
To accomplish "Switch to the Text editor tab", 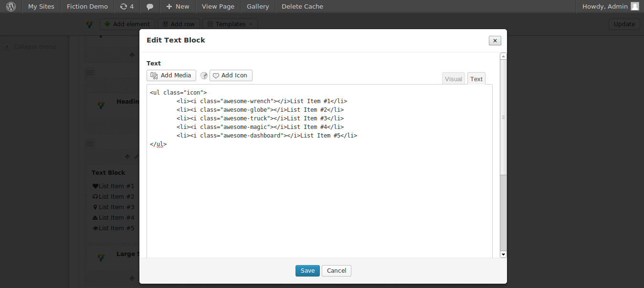I will 476,79.
